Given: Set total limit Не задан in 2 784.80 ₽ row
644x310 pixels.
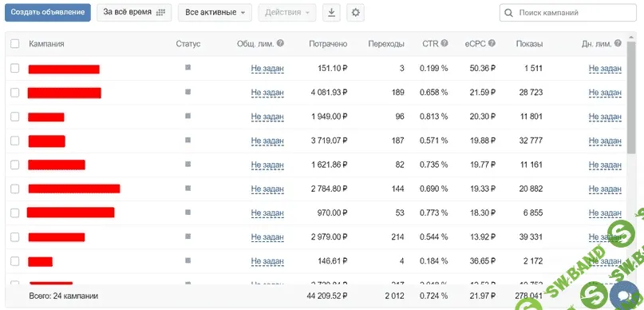Looking at the screenshot, I should point(267,189).
